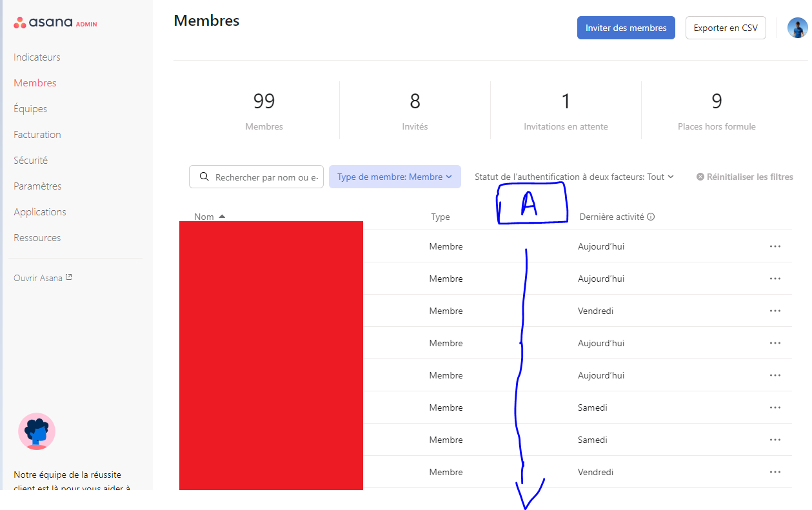Open Équipes in the sidebar
812x510 pixels.
pos(30,108)
